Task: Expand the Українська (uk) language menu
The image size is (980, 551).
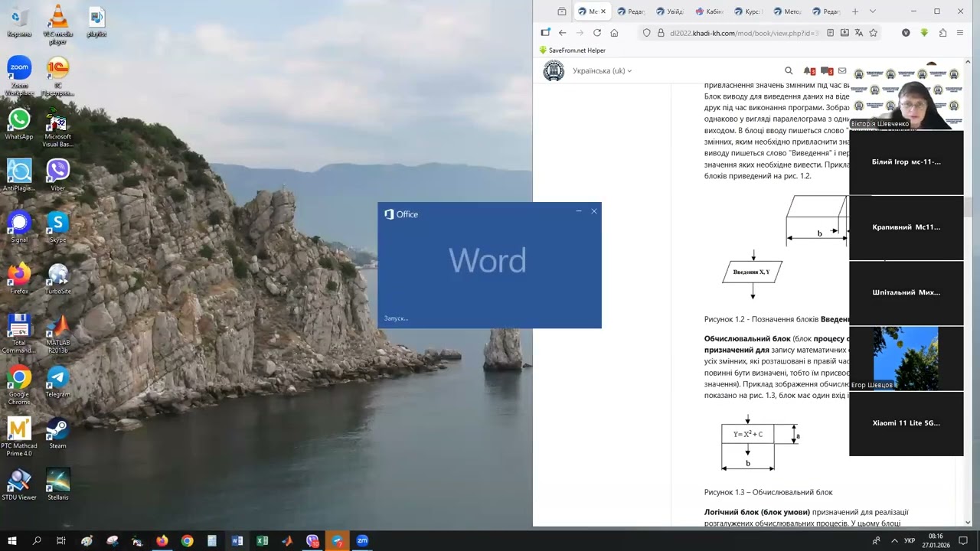Action: pyautogui.click(x=602, y=71)
